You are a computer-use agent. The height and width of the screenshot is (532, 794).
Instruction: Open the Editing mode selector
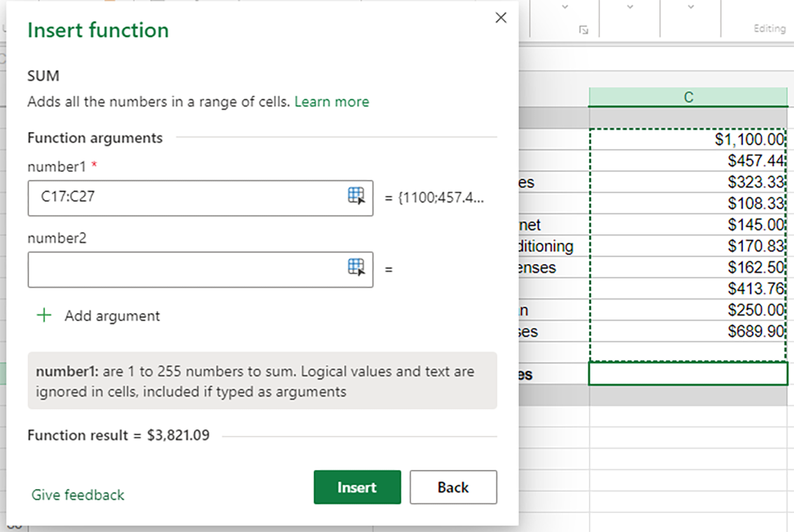coord(770,29)
